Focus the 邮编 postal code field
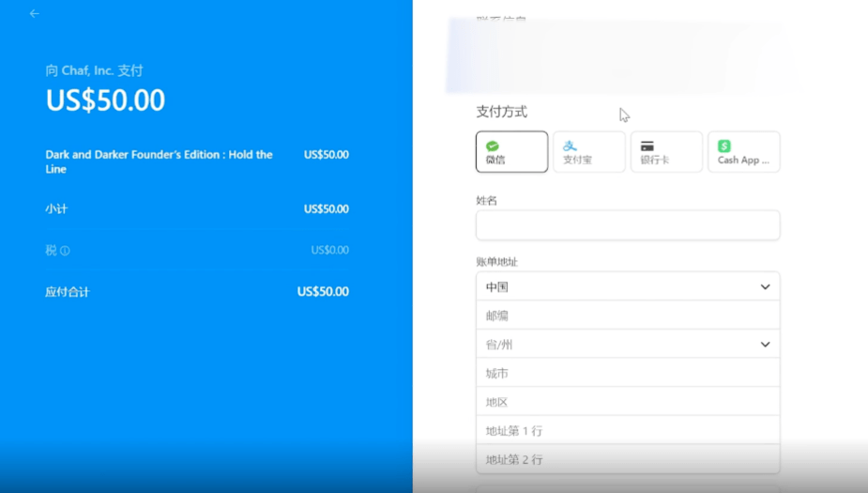Screen dimensions: 868x493 click(627, 316)
